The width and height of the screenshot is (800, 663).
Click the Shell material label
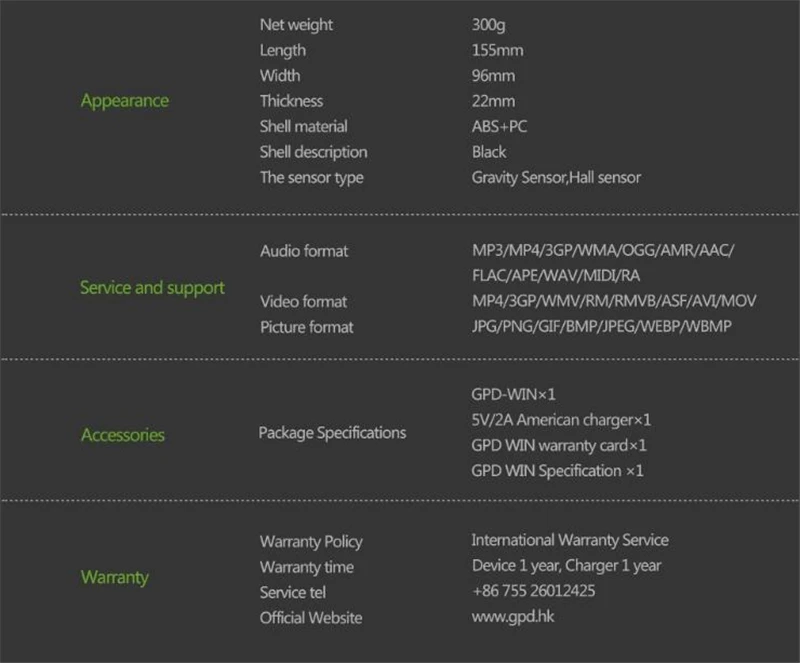303,126
